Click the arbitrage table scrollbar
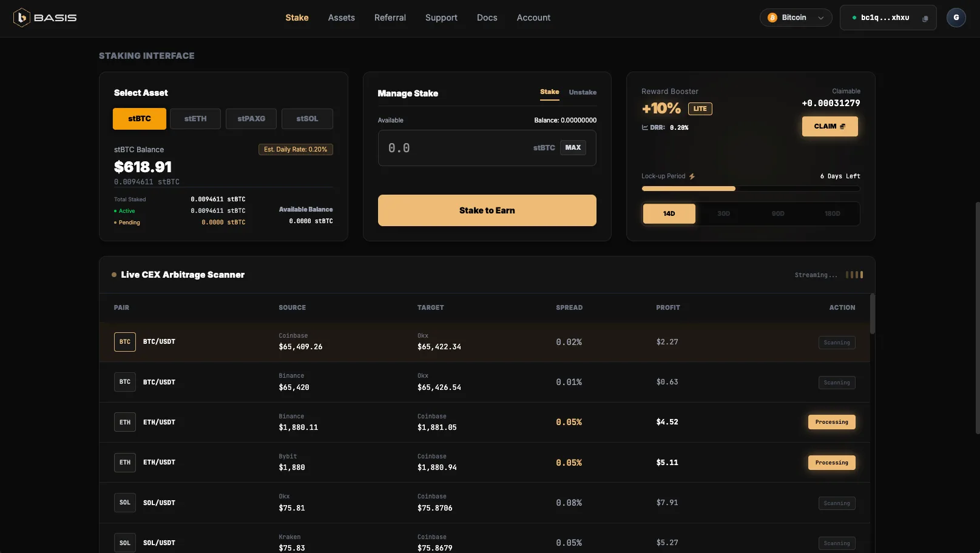 pyautogui.click(x=873, y=314)
